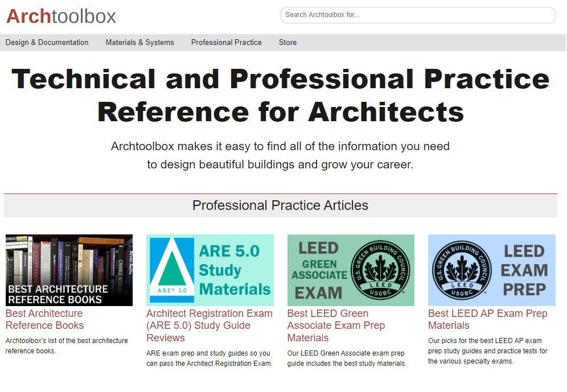
Task: Follow the Best Architecture Reference Books link
Action: point(45,319)
